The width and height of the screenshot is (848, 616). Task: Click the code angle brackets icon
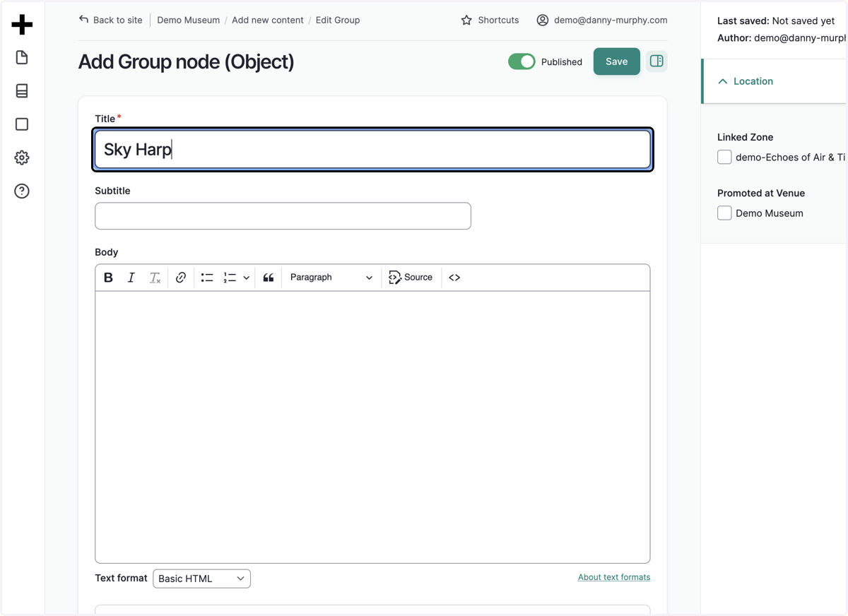454,278
